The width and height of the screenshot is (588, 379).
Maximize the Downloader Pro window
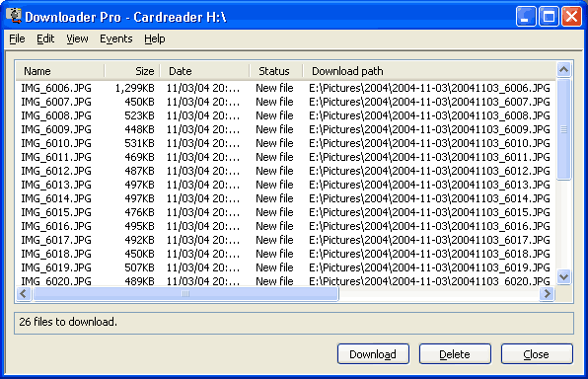pyautogui.click(x=549, y=17)
